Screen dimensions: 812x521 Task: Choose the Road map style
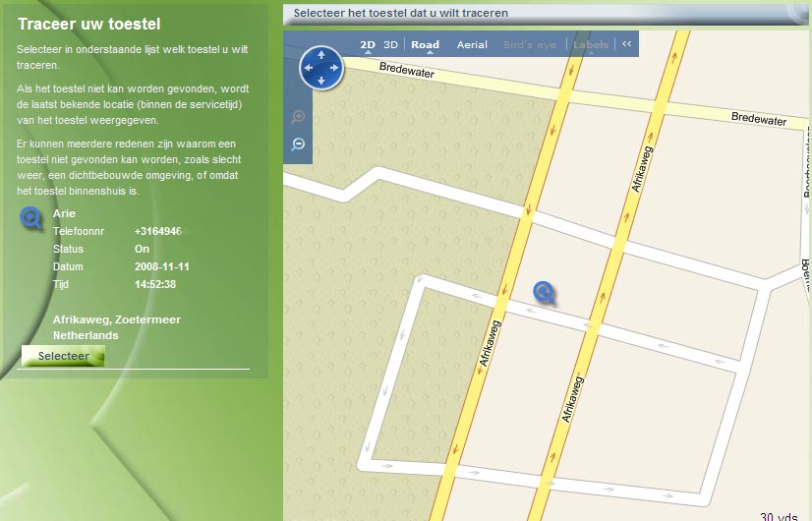point(425,45)
